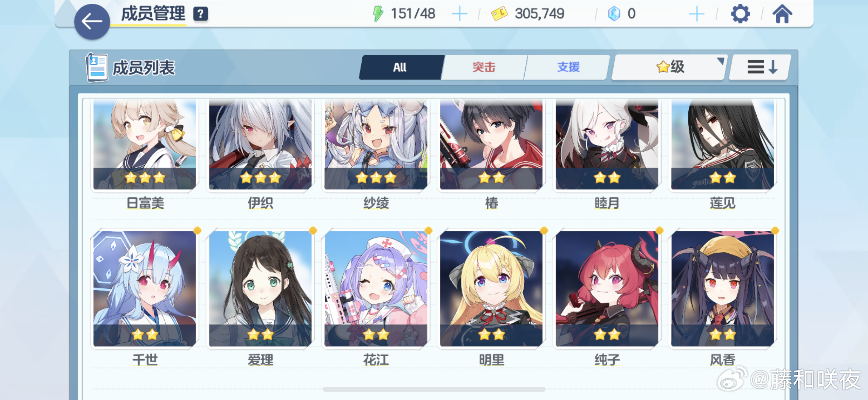Click the 莲见 name label

722,203
